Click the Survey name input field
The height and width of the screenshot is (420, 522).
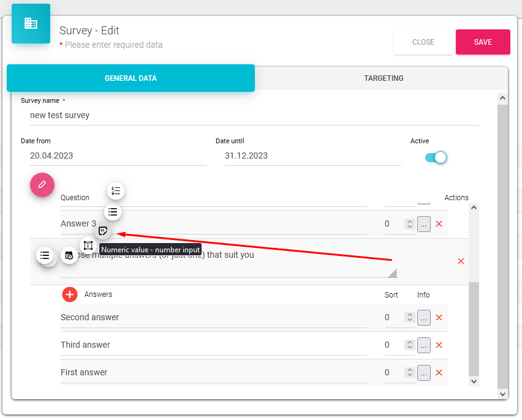(254, 115)
